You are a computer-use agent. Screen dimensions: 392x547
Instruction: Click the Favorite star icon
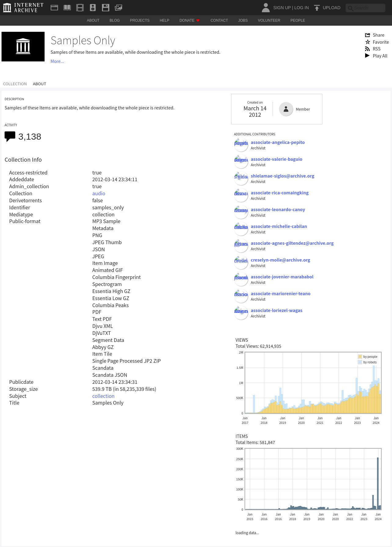(368, 42)
